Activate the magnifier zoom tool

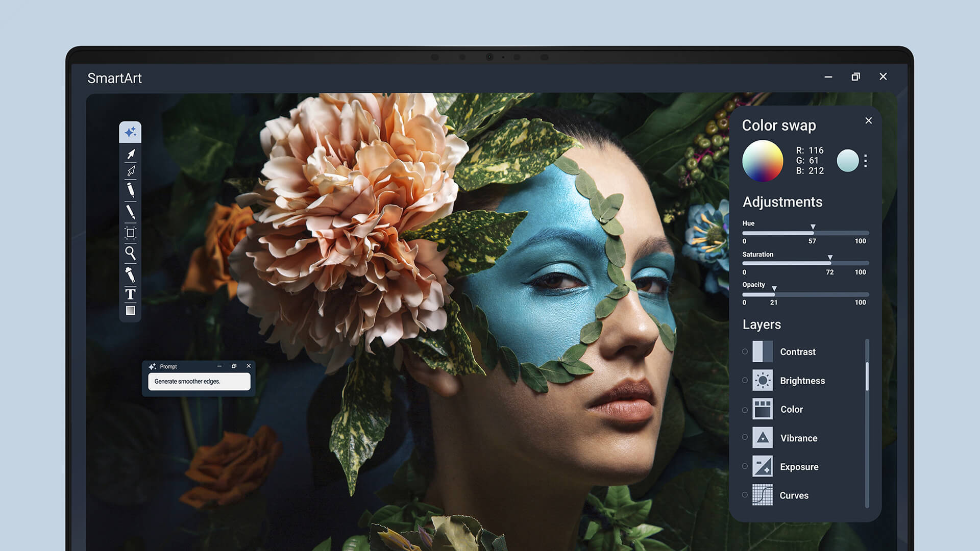coord(130,253)
